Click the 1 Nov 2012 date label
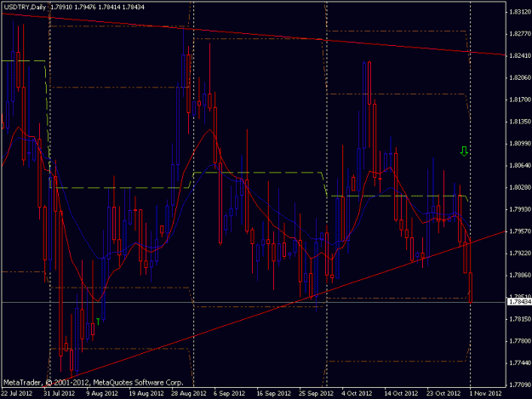The width and height of the screenshot is (532, 399). [x=485, y=393]
